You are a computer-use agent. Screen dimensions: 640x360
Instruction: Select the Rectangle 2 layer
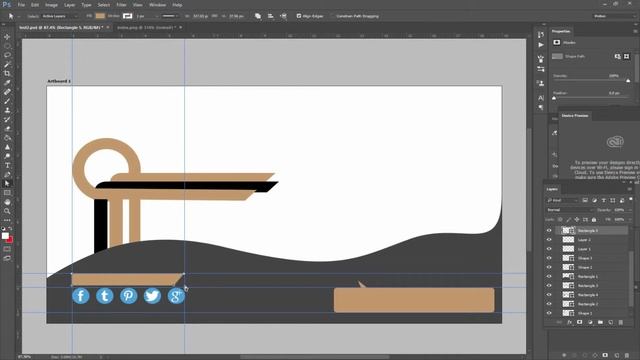pyautogui.click(x=587, y=304)
